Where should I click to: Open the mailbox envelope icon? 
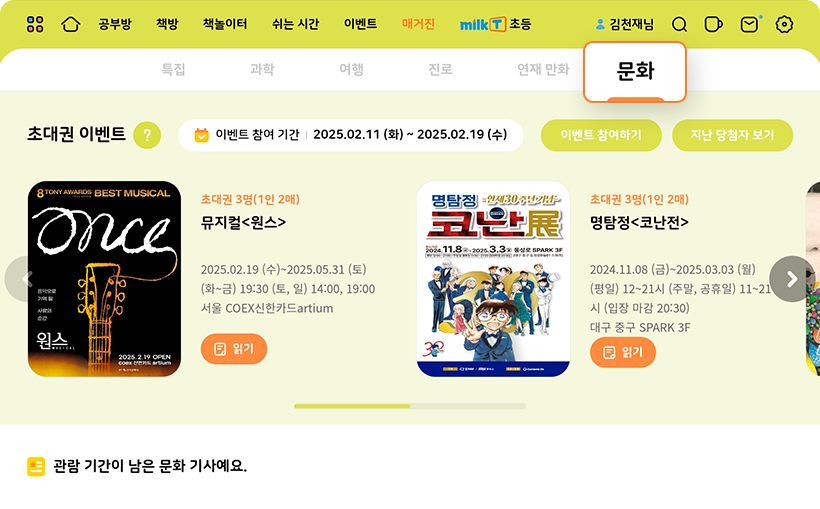pyautogui.click(x=750, y=24)
